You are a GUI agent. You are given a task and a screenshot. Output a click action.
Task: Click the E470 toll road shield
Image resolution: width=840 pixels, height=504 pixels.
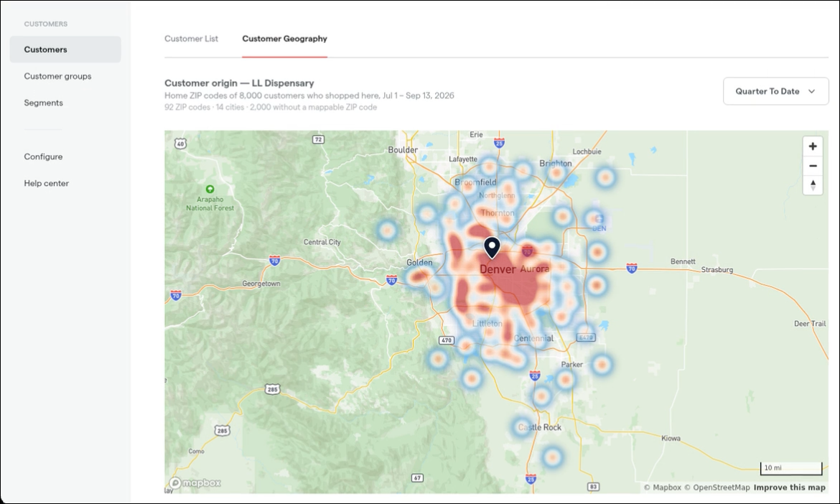pyautogui.click(x=586, y=337)
